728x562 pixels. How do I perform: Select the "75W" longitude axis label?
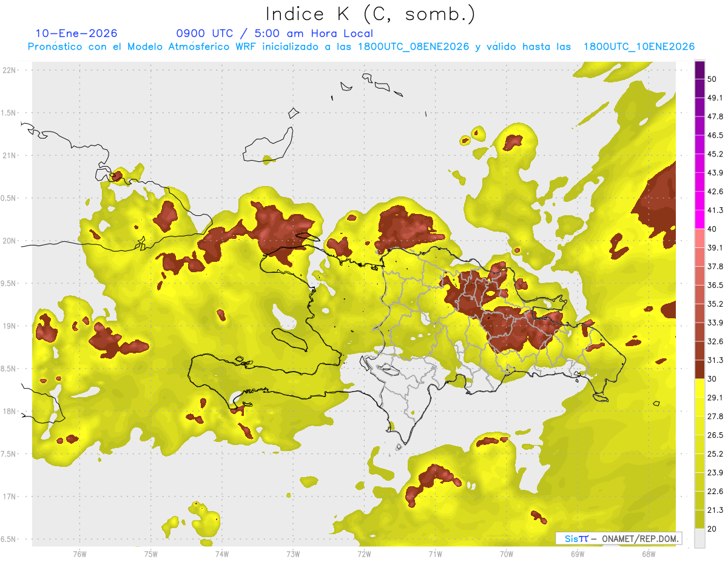click(150, 554)
